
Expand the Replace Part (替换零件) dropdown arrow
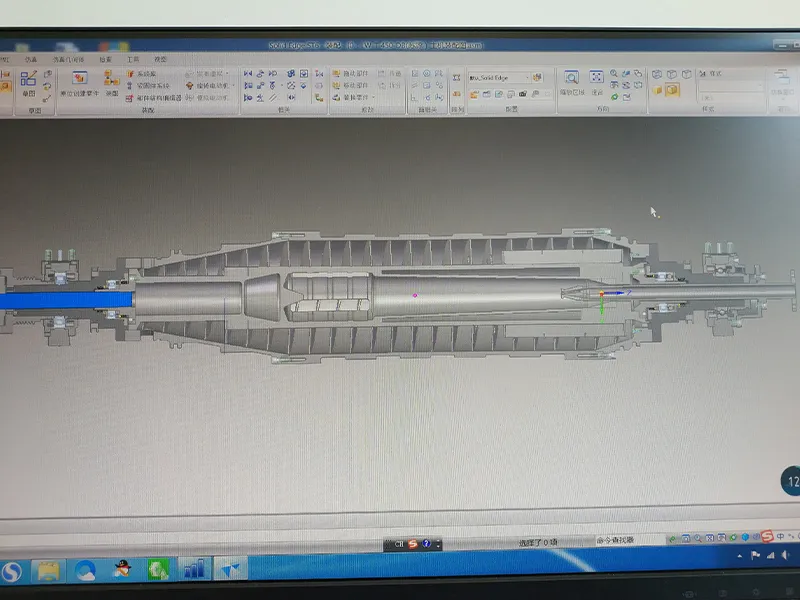pos(376,97)
